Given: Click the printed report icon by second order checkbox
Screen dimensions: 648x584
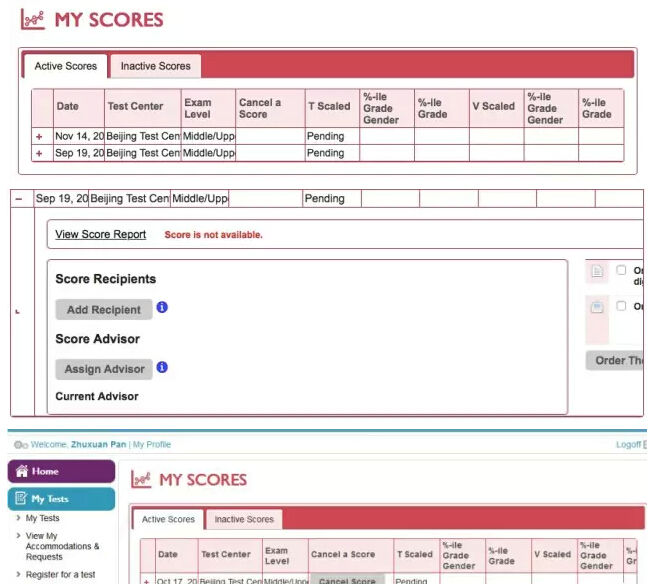Looking at the screenshot, I should click(597, 307).
